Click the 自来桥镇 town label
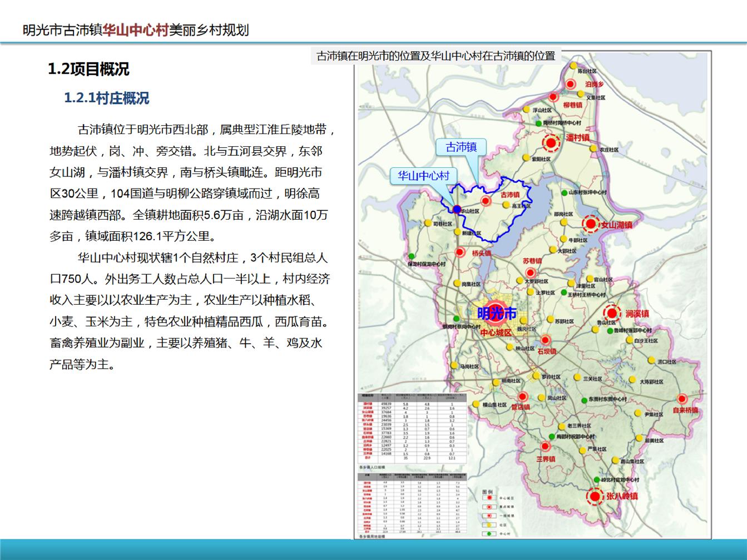Image resolution: width=747 pixels, height=560 pixels. click(x=685, y=410)
